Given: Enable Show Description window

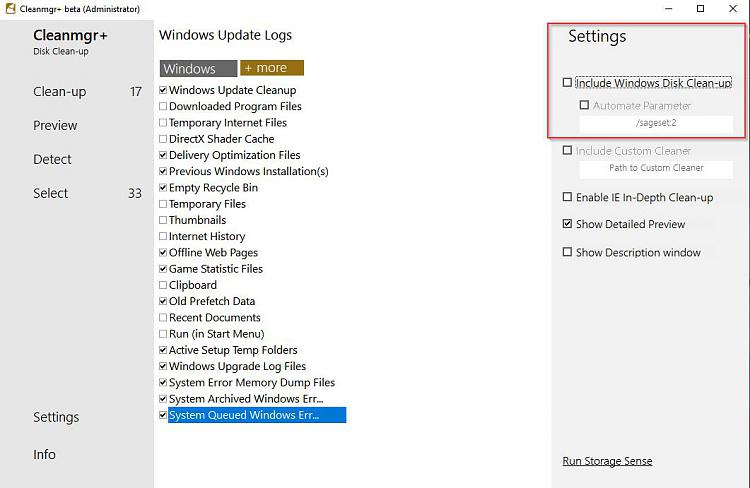Looking at the screenshot, I should pyautogui.click(x=567, y=252).
